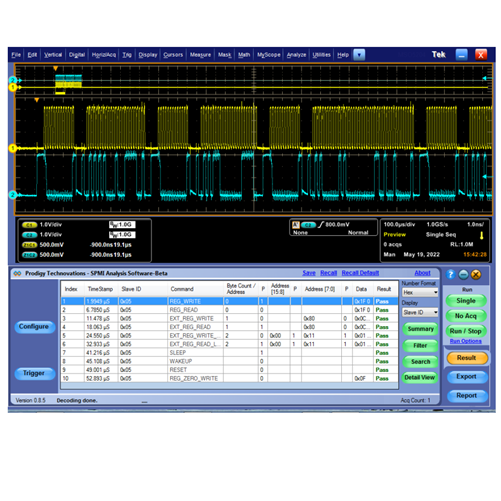
Task: Click timestamp 11.478 µS cell
Action: click(101, 318)
